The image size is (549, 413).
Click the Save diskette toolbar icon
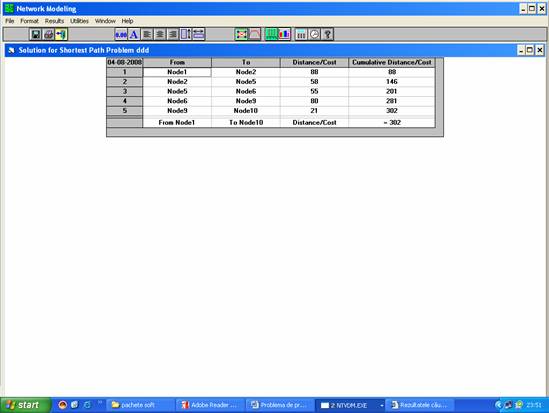tap(35, 34)
